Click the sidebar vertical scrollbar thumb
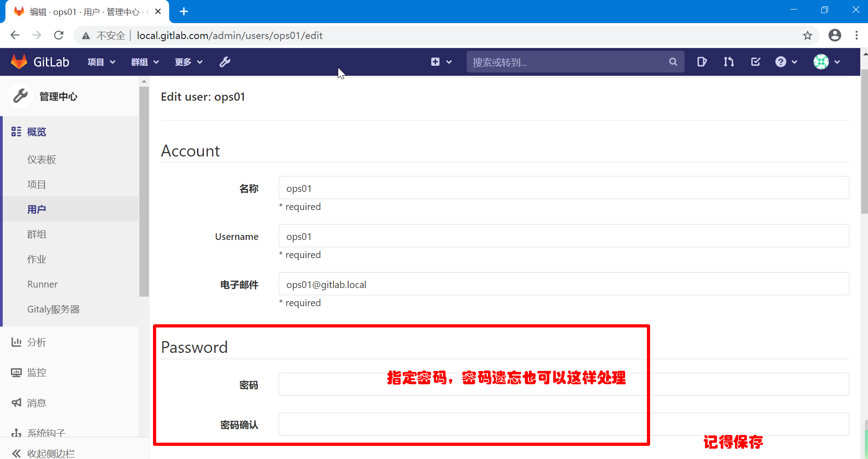868x459 pixels. pos(144,191)
